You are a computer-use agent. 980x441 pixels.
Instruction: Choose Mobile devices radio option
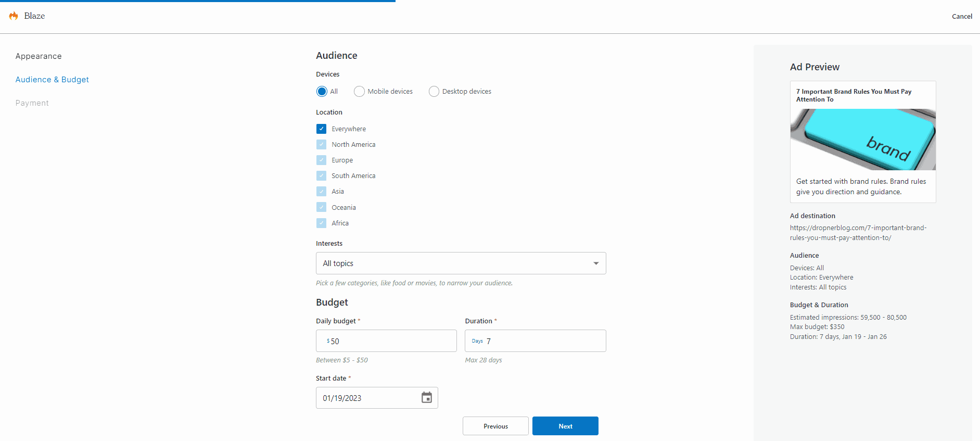point(359,92)
